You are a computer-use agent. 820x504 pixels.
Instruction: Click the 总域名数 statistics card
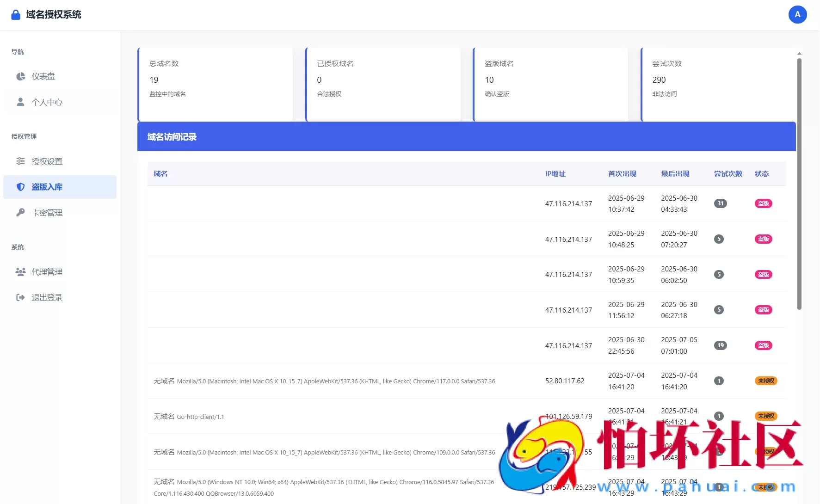(216, 84)
